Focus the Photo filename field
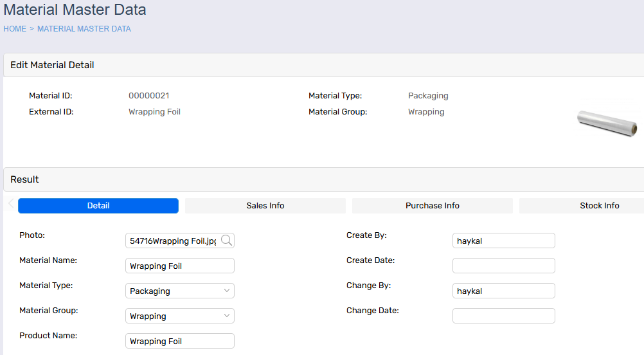This screenshot has width=644, height=355. click(173, 241)
